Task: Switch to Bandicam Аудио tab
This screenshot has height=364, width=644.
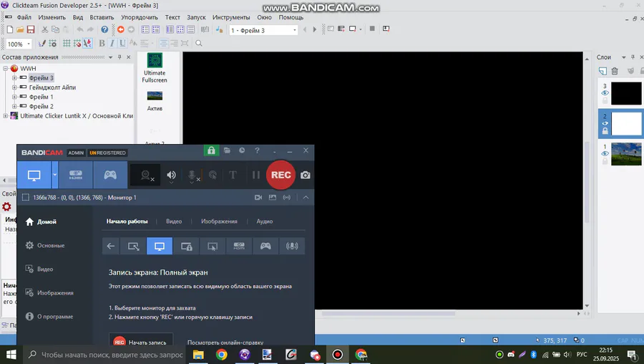Action: coord(265,221)
